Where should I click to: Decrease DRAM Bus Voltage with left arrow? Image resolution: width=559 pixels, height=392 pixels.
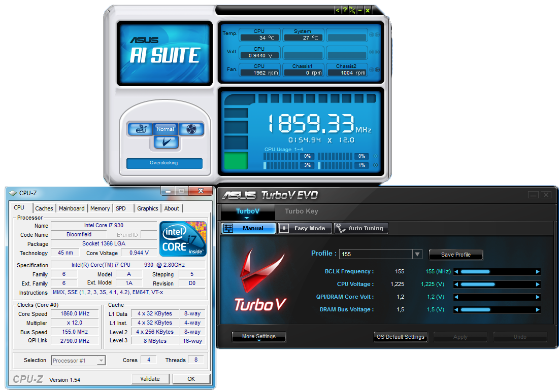click(x=456, y=310)
